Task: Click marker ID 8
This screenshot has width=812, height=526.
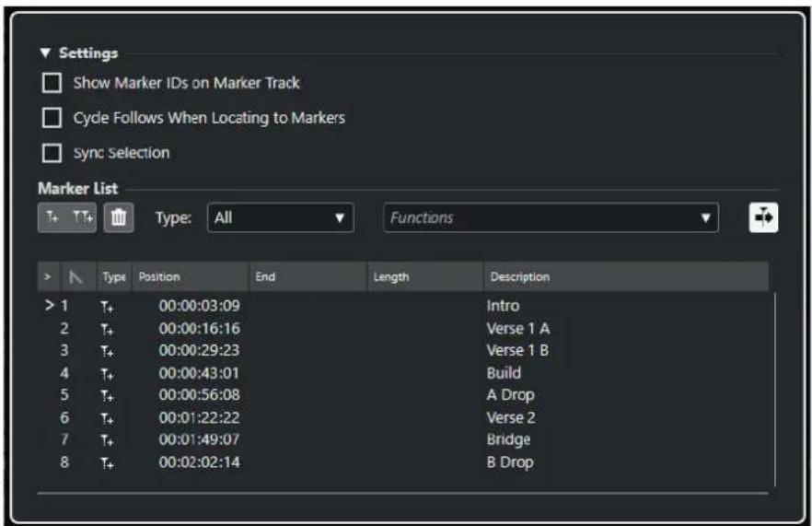Action: coord(64,462)
